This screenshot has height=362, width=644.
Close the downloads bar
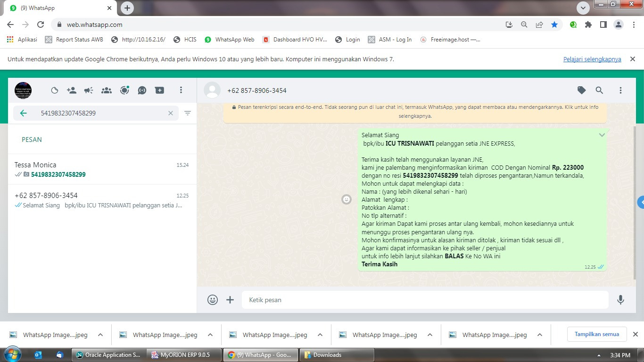click(635, 334)
